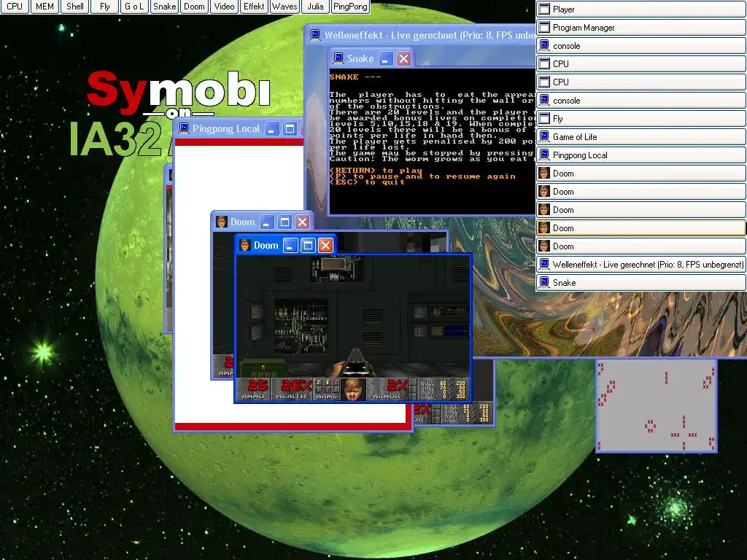Click the rear Doom window face icon
The image size is (747, 560).
pyautogui.click(x=222, y=222)
